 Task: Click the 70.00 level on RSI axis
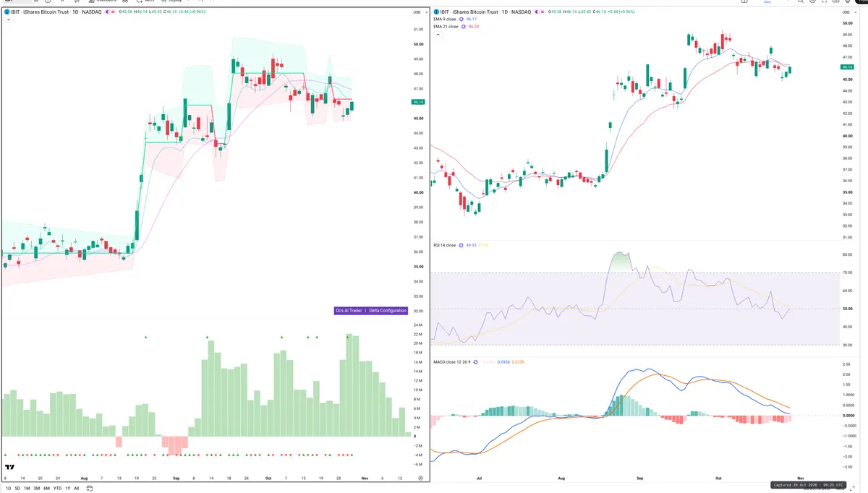tap(847, 273)
